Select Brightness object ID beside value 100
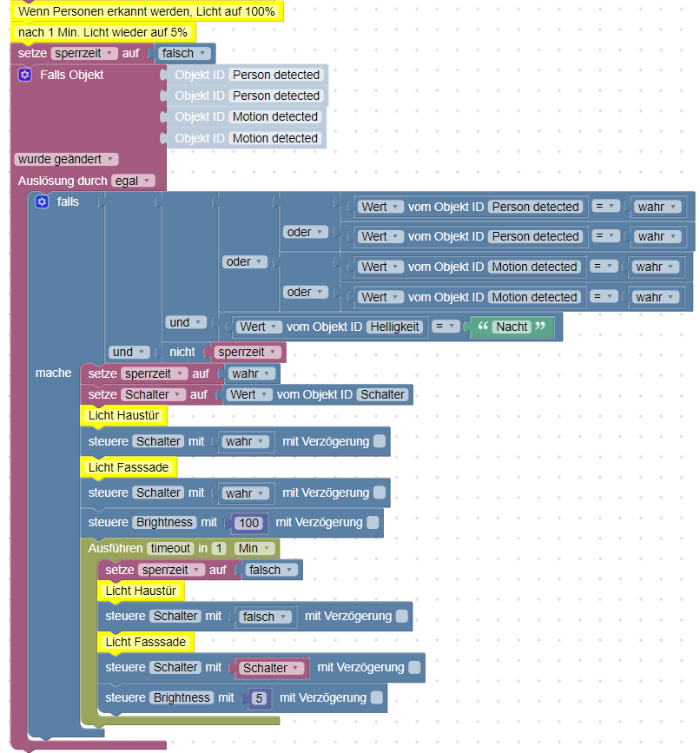Viewport: 700px width, 753px height. (164, 523)
